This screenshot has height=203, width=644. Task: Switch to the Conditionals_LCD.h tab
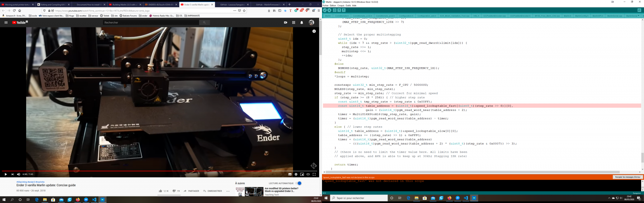[362, 16]
